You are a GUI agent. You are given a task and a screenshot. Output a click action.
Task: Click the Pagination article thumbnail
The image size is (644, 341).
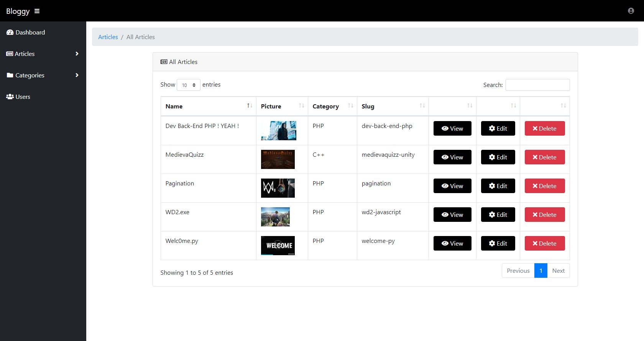coord(278,188)
